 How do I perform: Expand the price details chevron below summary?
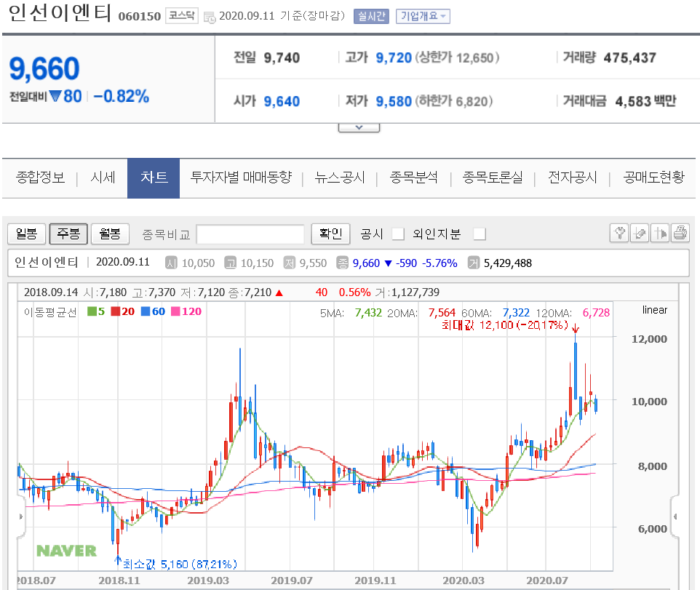coord(359,127)
